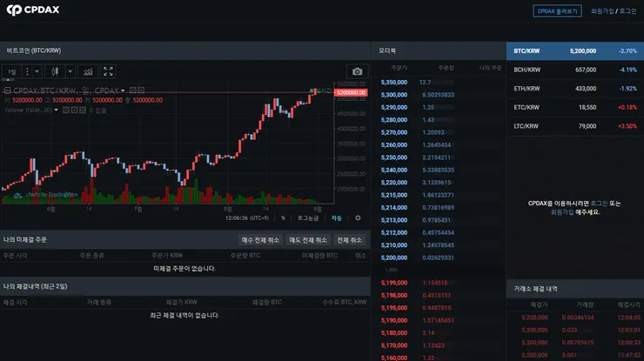This screenshot has width=644, height=361.
Task: Toggle visibility of the CPDAX:BTC/KRW series
Action: pos(132,90)
